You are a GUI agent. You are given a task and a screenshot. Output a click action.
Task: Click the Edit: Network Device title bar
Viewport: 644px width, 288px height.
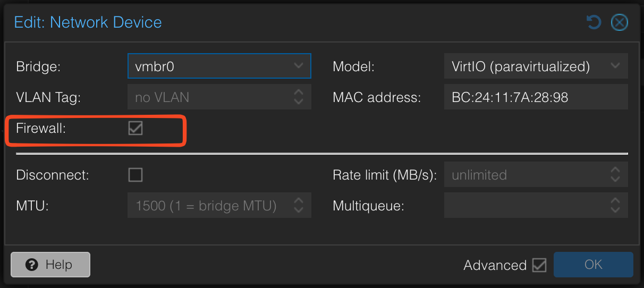[x=319, y=22]
